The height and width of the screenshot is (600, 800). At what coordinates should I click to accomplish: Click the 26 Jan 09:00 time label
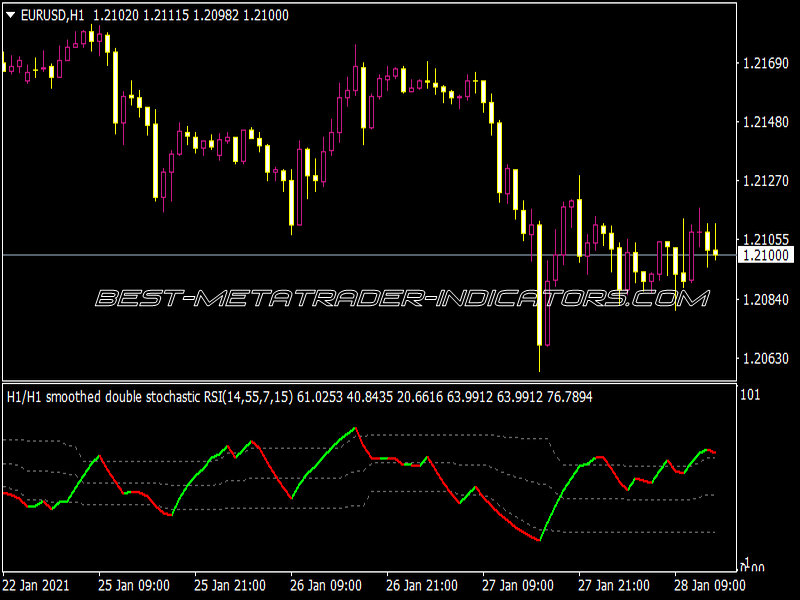pos(326,585)
